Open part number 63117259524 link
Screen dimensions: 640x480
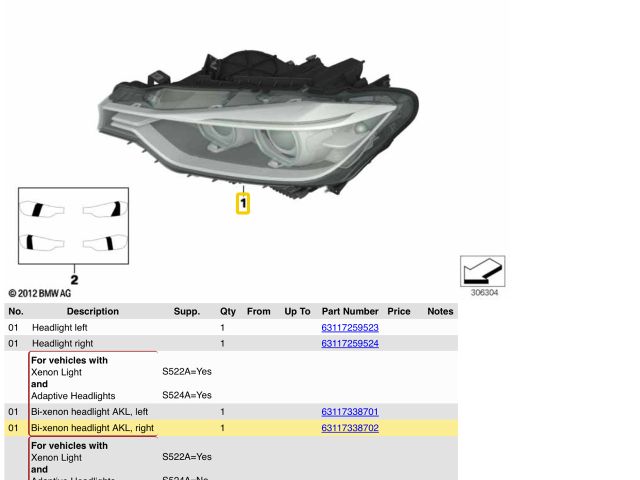pyautogui.click(x=350, y=344)
